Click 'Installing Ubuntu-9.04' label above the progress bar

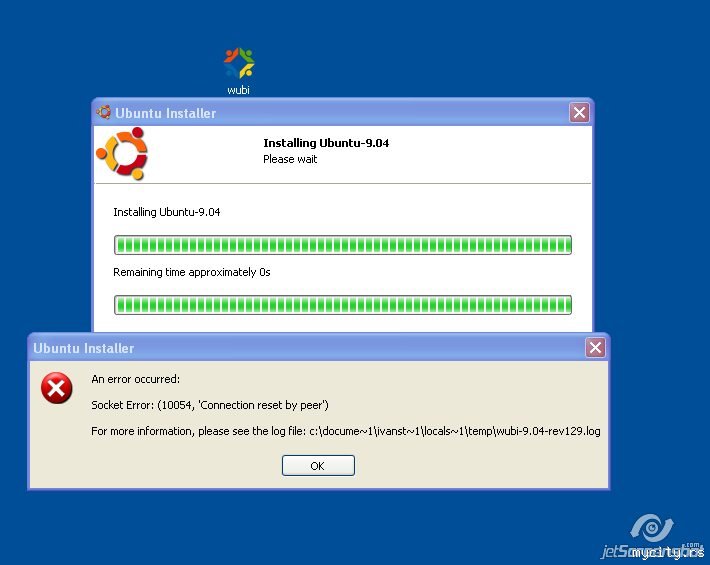coord(167,212)
